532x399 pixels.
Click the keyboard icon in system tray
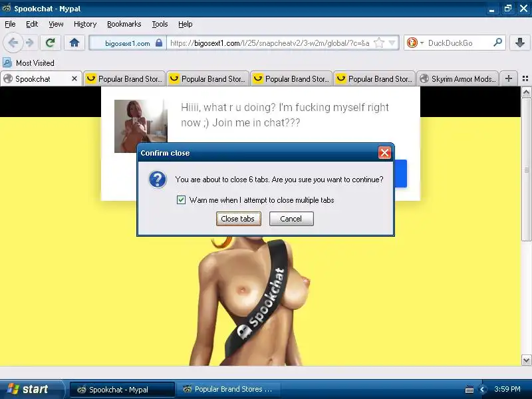[x=469, y=390]
